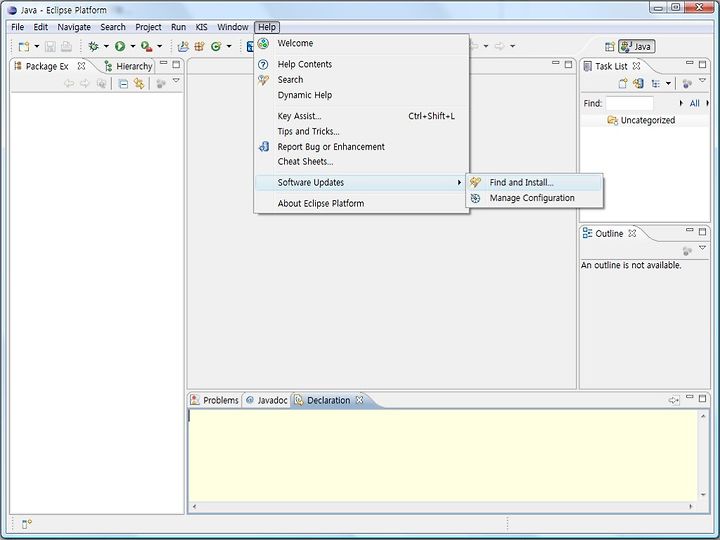Click New Task icon in Task List
720x540 pixels.
click(623, 84)
